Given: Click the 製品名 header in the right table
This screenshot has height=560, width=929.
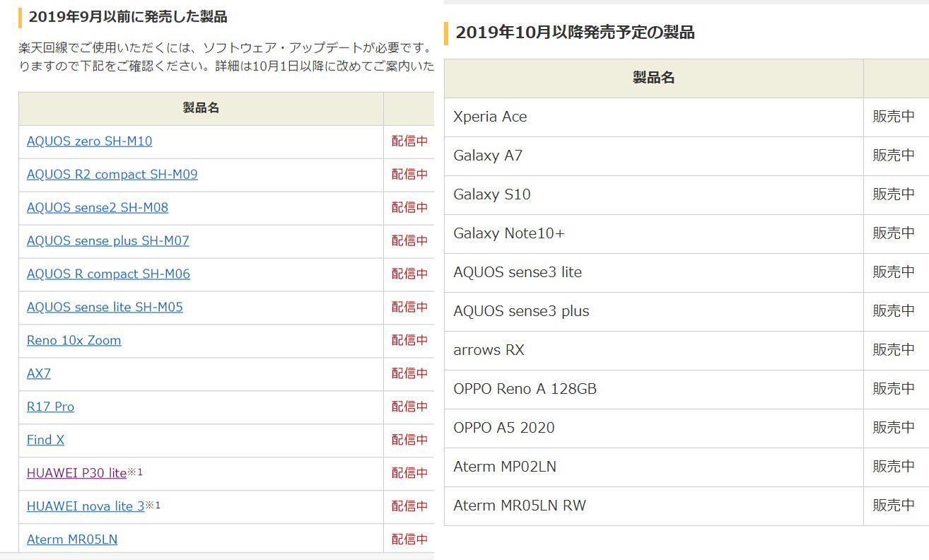Looking at the screenshot, I should 653,78.
